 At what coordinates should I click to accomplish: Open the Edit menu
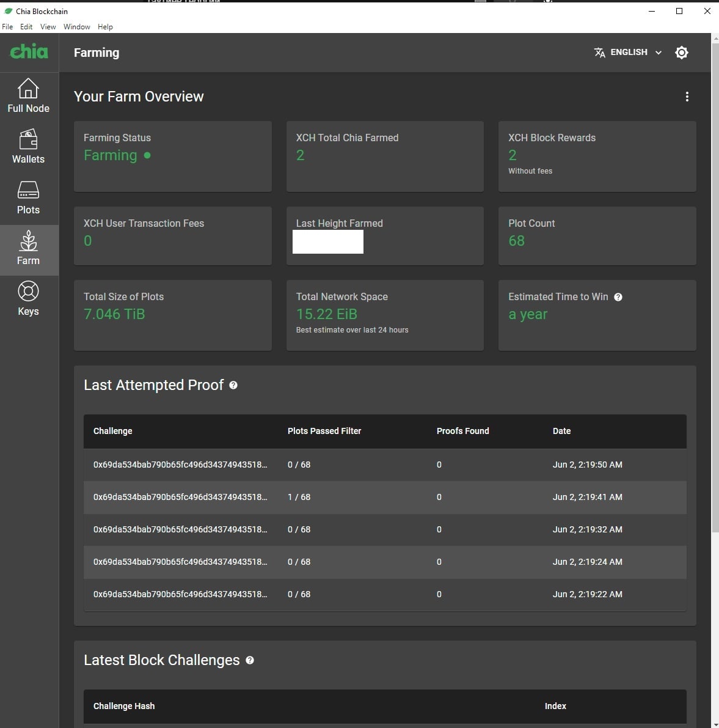coord(26,27)
